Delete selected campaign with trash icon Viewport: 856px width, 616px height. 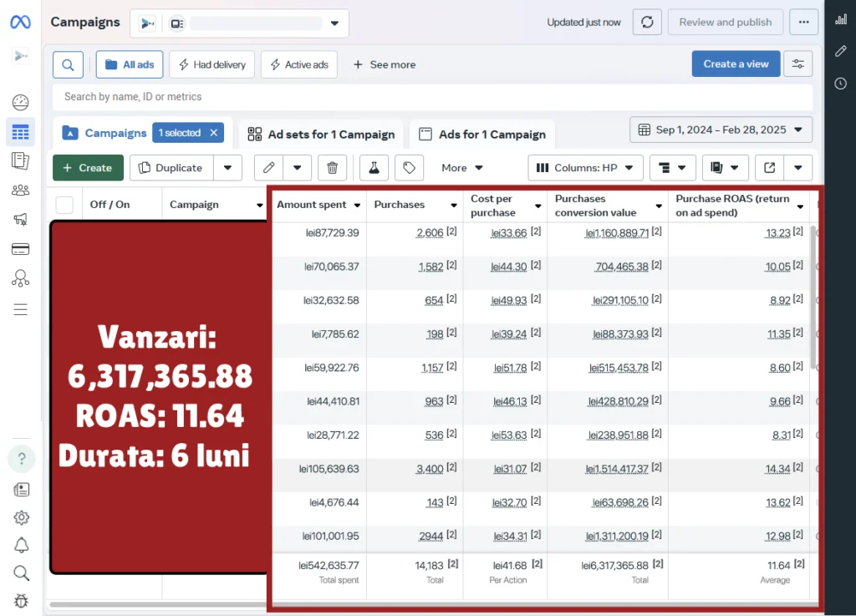(x=332, y=167)
